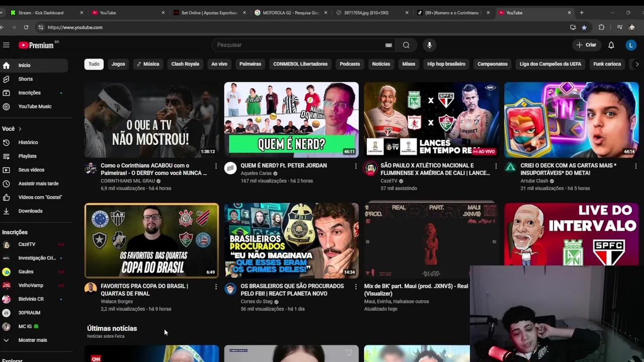Go to Início in sidebar
Viewport: 644px width, 362px height.
coord(34,65)
